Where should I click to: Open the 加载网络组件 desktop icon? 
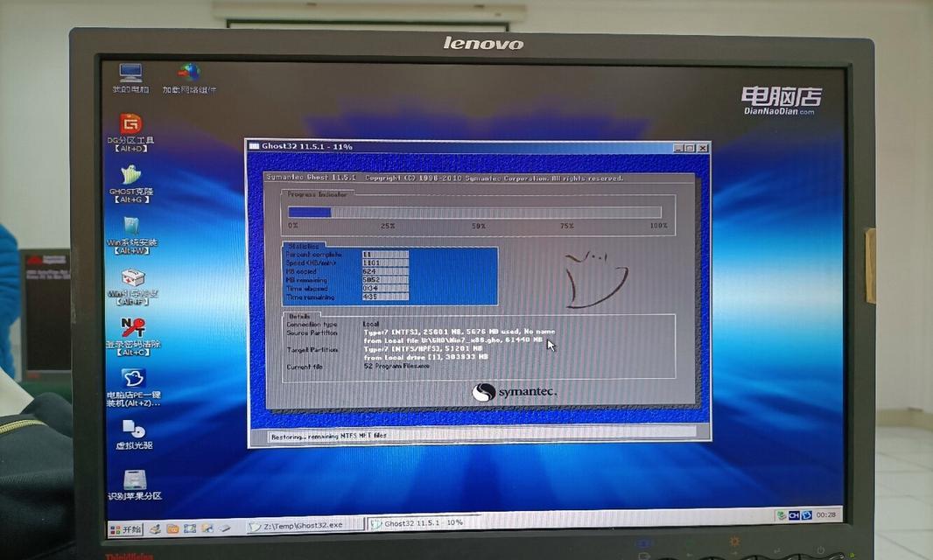click(189, 78)
